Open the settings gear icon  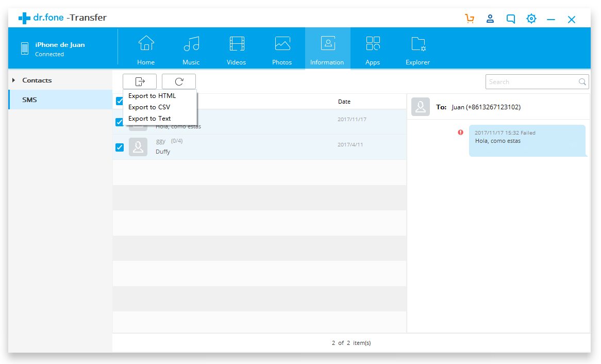click(x=531, y=19)
